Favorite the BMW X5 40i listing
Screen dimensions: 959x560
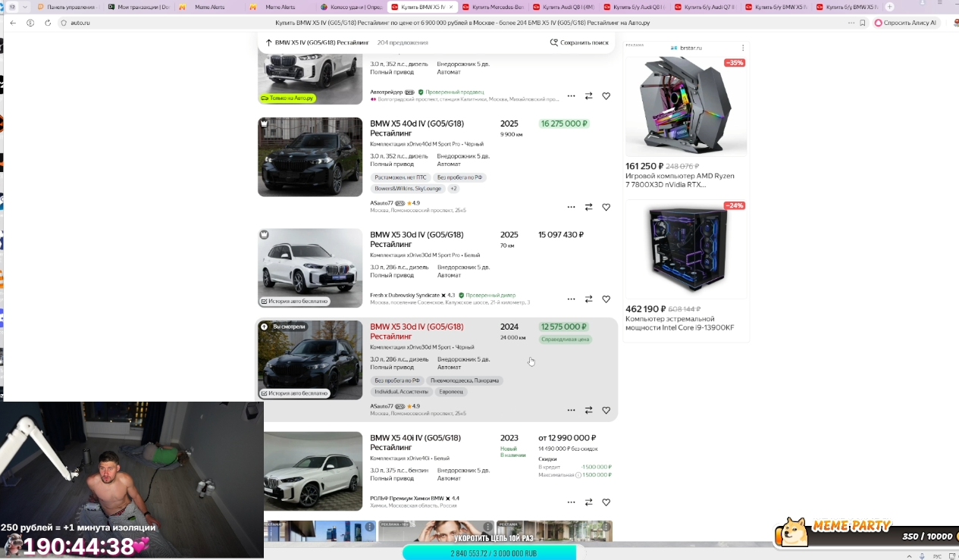606,502
